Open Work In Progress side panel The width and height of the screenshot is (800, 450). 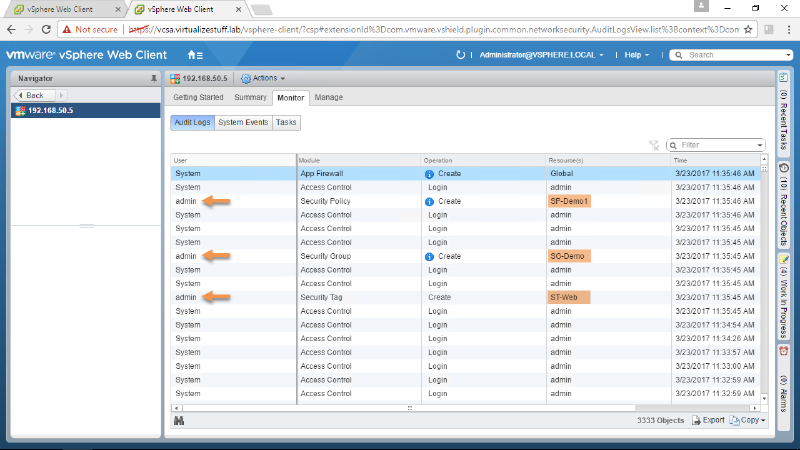(784, 296)
